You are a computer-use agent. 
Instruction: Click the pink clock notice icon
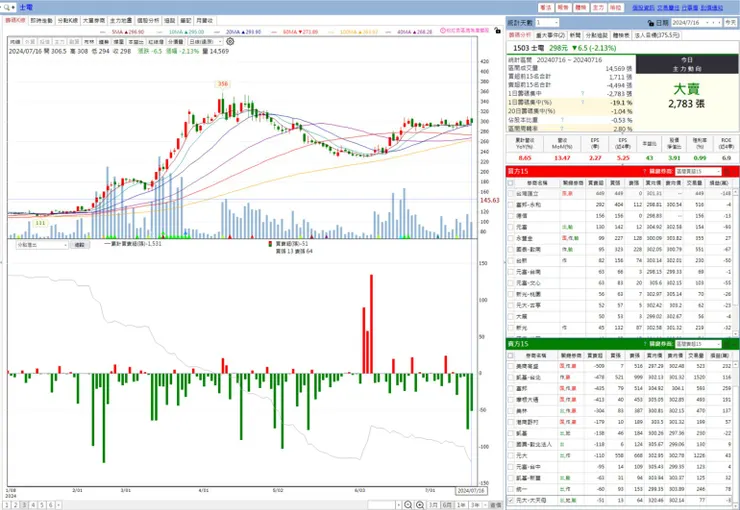click(443, 31)
